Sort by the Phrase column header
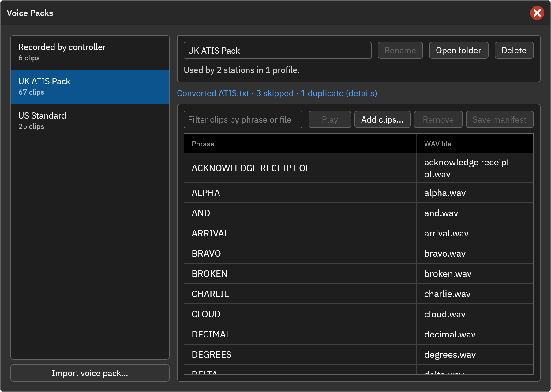 (300, 144)
